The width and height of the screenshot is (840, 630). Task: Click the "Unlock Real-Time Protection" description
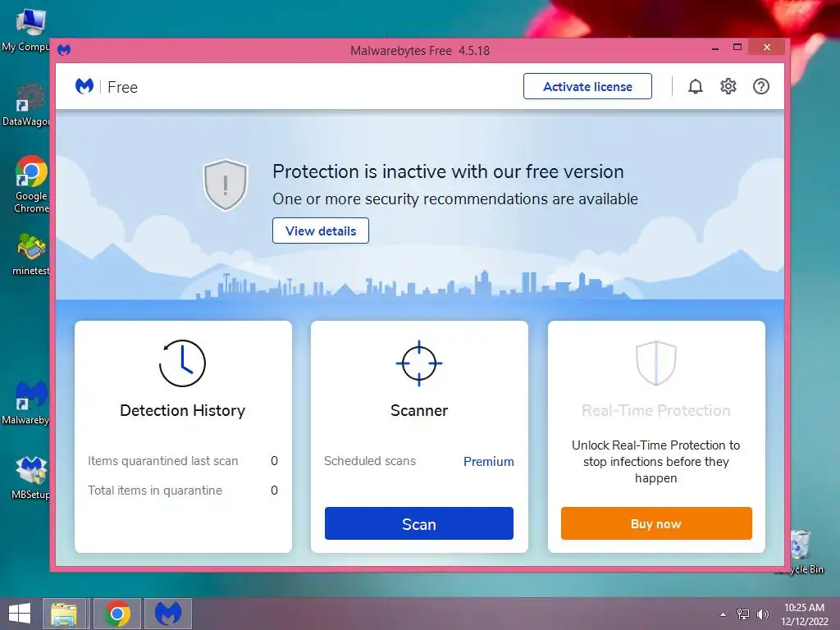pos(656,461)
